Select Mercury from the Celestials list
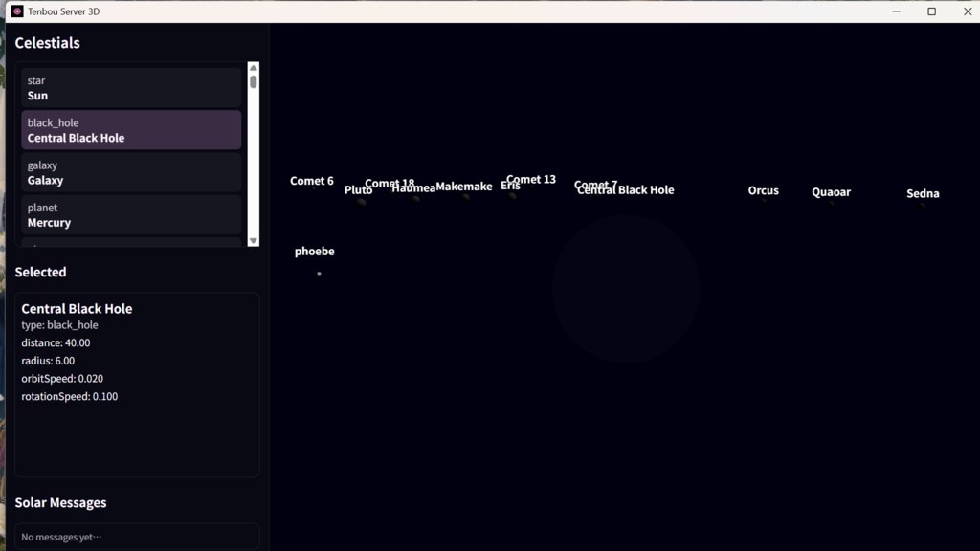The height and width of the screenshot is (551, 980). tap(131, 214)
